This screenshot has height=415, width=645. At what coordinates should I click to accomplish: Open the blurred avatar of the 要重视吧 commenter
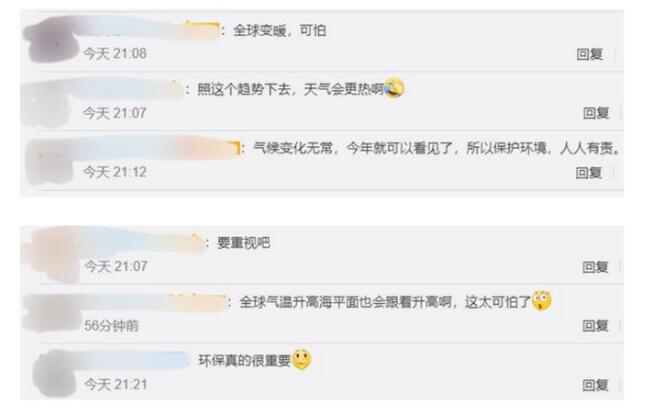[x=52, y=254]
